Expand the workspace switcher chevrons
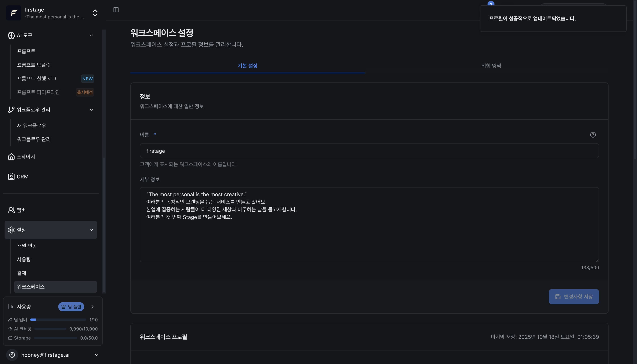Image resolution: width=637 pixels, height=364 pixels. (95, 13)
